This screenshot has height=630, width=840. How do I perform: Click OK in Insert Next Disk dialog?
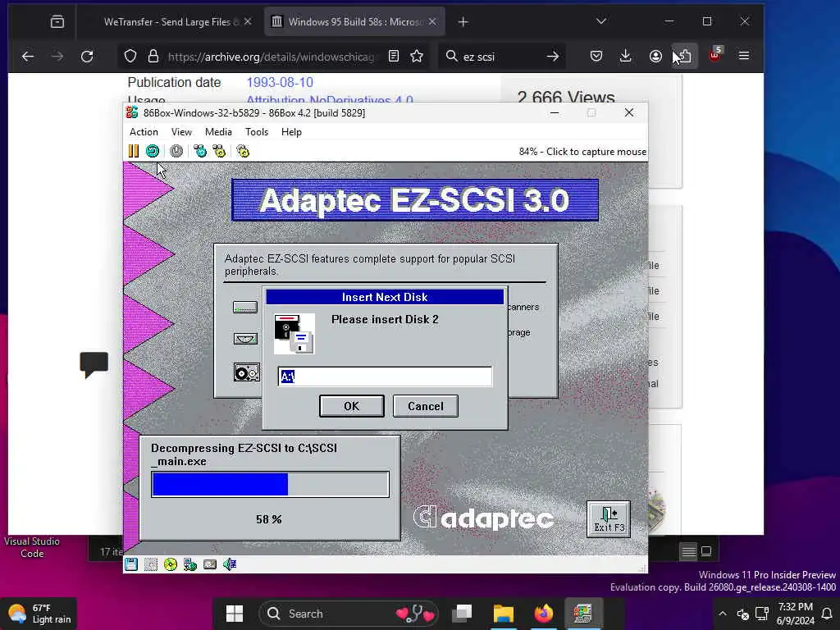[x=351, y=406]
